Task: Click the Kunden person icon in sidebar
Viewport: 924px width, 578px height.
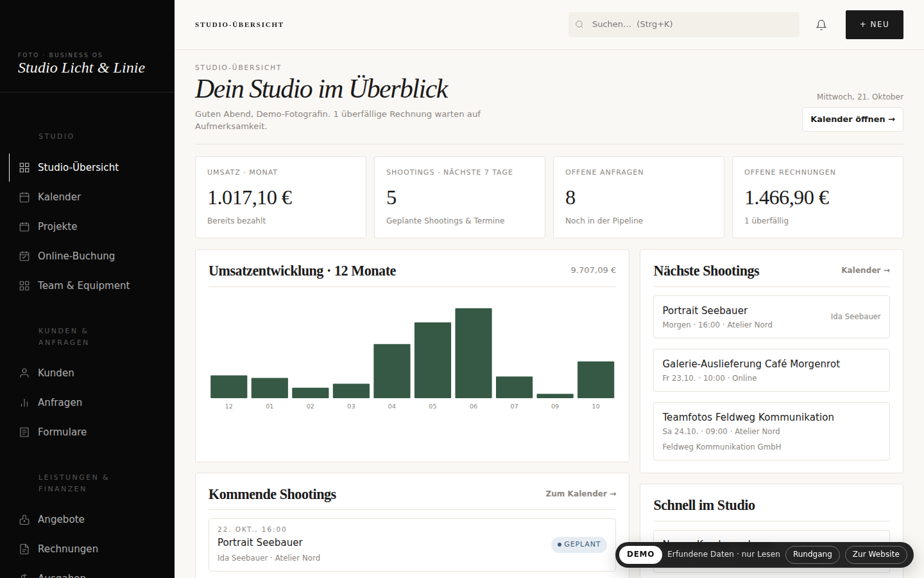Action: [24, 373]
